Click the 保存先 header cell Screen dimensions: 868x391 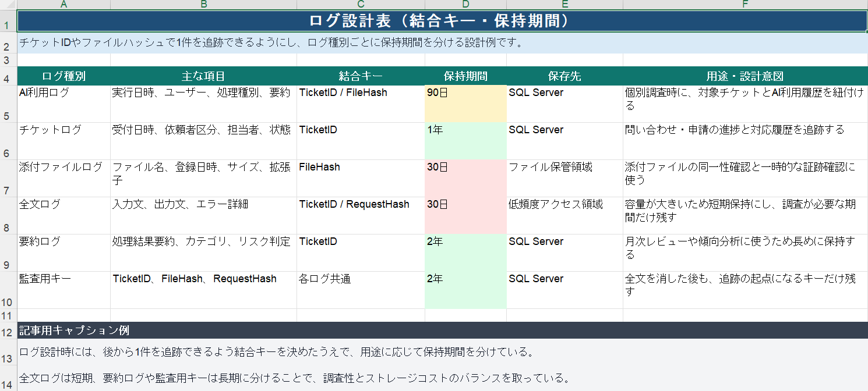click(x=564, y=76)
